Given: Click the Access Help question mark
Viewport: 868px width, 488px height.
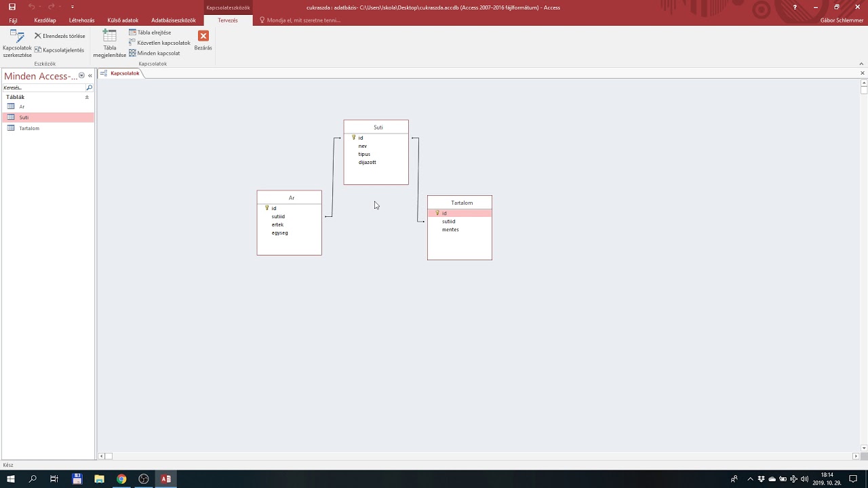Looking at the screenshot, I should point(795,7).
